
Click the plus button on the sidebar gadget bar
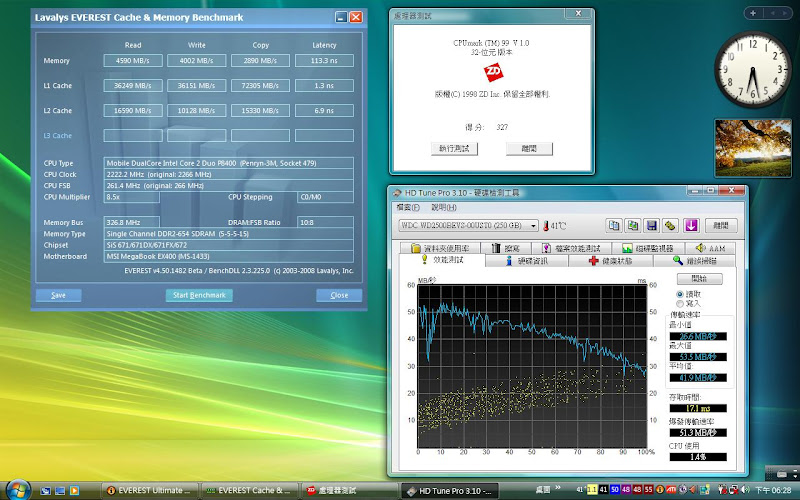[x=753, y=13]
